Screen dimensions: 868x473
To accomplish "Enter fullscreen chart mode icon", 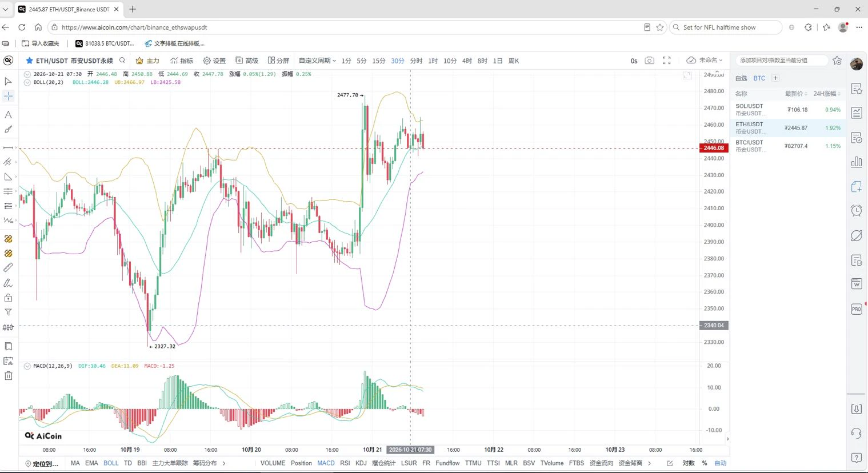I will pyautogui.click(x=666, y=61).
